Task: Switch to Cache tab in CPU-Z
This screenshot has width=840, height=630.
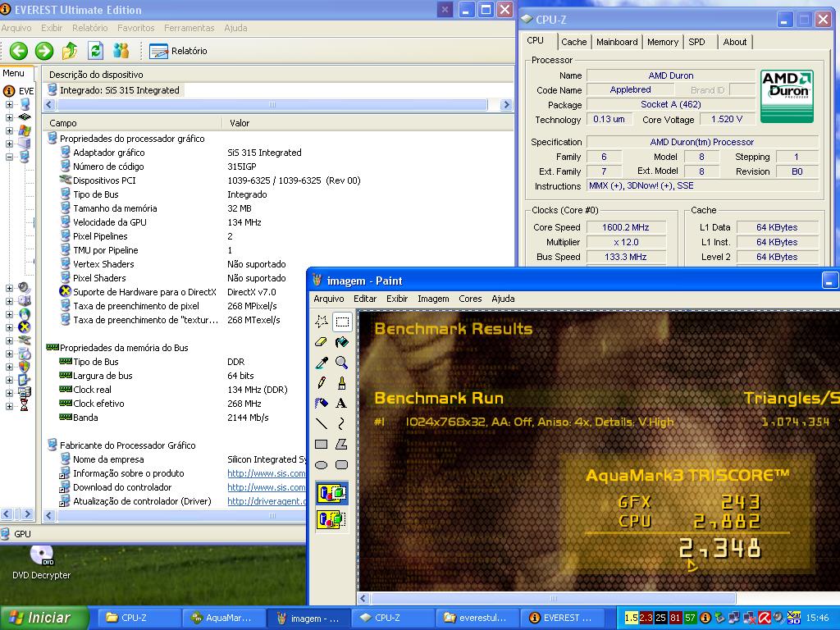Action: tap(573, 42)
